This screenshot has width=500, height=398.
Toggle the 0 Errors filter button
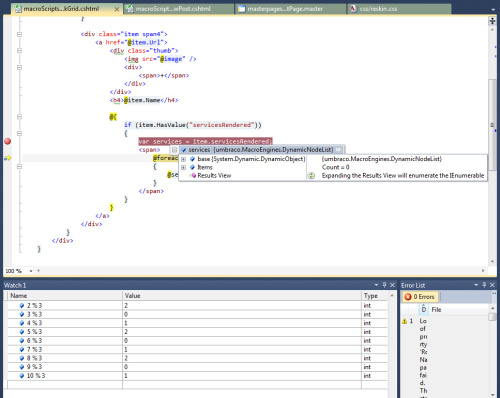(x=420, y=297)
